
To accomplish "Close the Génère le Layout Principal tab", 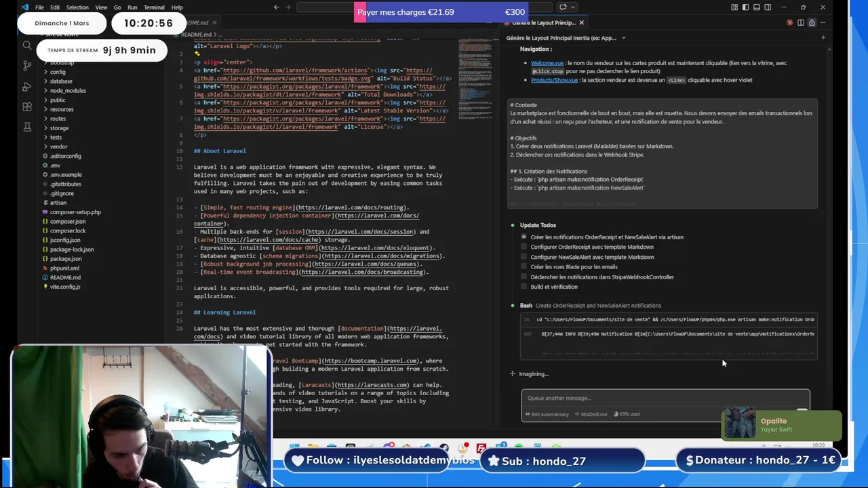I will pos(581,22).
